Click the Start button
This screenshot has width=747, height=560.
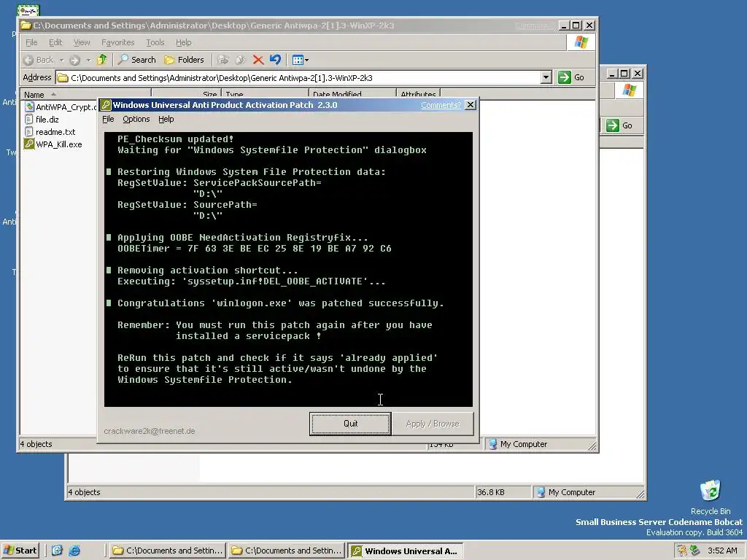(x=20, y=551)
